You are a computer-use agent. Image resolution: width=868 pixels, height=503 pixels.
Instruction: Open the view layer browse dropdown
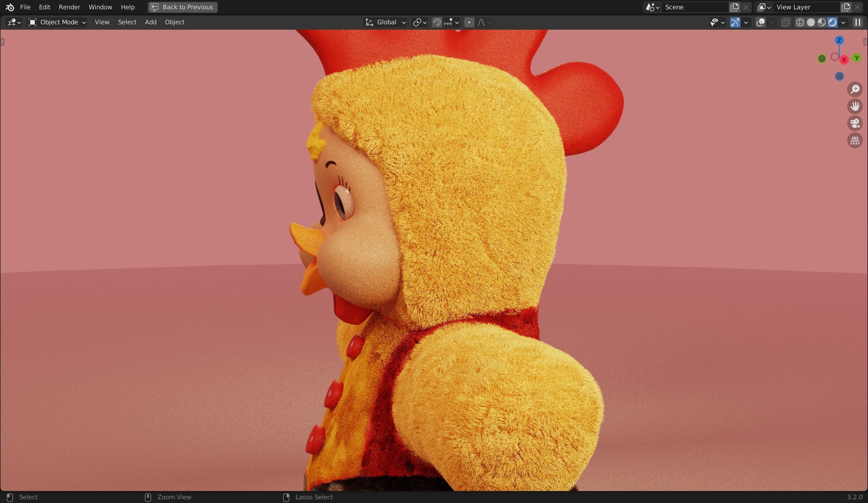point(764,7)
